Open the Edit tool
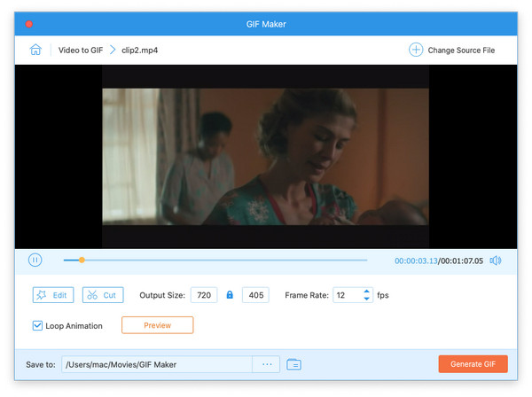532x397 pixels. [53, 295]
